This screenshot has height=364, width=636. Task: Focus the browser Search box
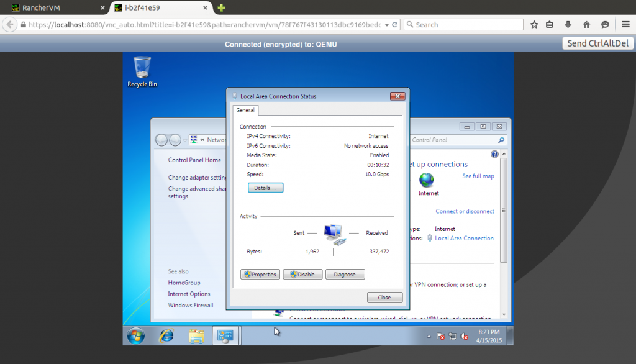coord(463,25)
